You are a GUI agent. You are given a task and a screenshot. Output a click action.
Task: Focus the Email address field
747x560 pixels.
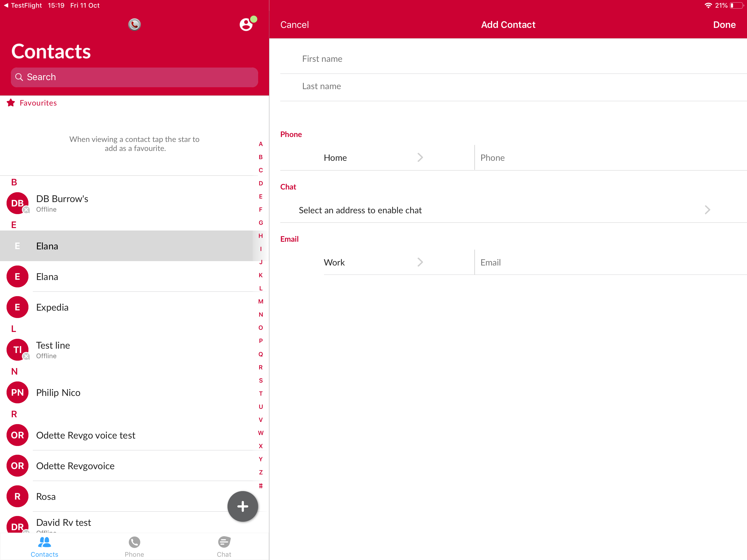(x=611, y=262)
